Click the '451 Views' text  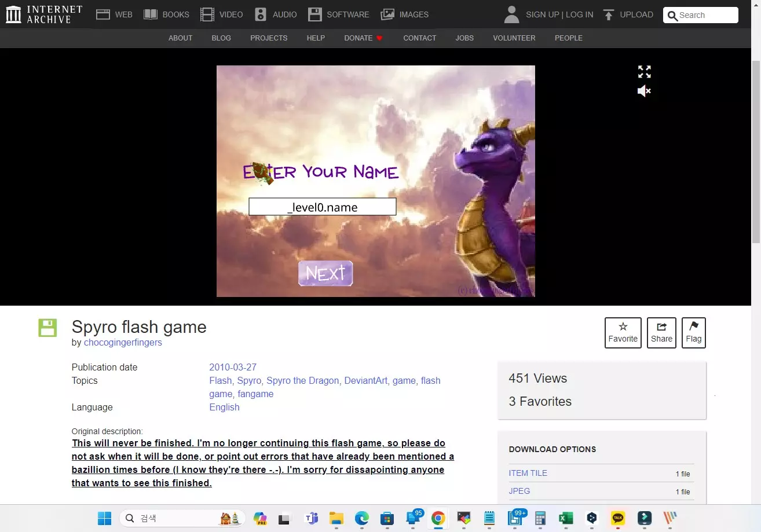click(x=538, y=378)
